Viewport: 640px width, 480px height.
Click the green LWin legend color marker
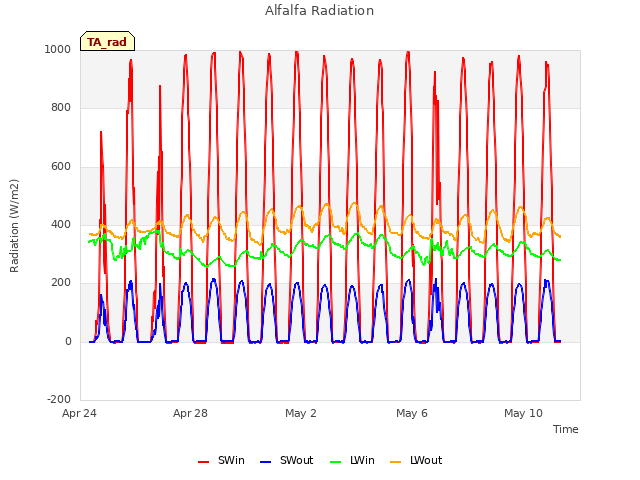(x=335, y=462)
